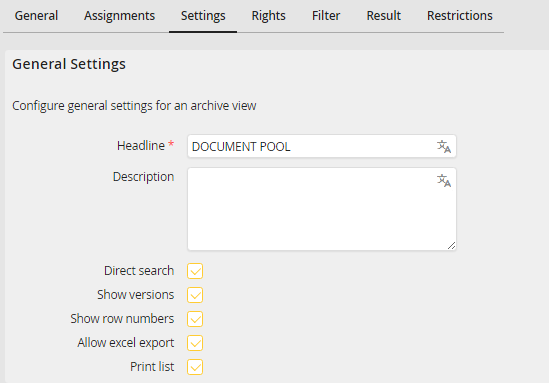Screen dimensions: 549x383
Task: Open the Restrictions tab
Action: click(x=460, y=16)
